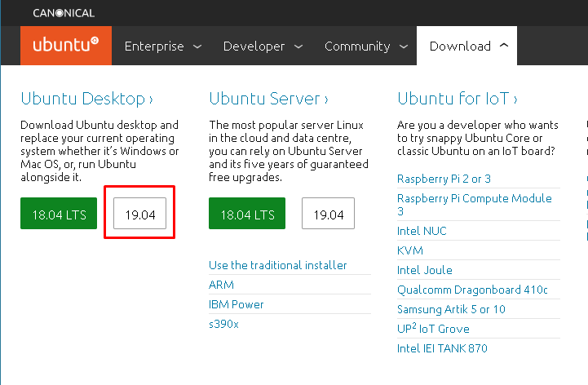Open the IBM Power link
The image size is (588, 385).
point(237,304)
